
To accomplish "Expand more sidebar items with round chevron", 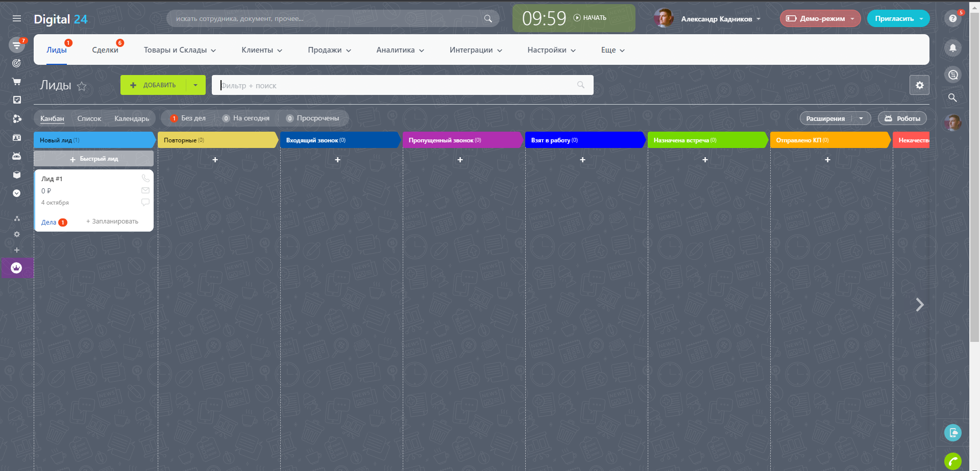I will pos(17,193).
